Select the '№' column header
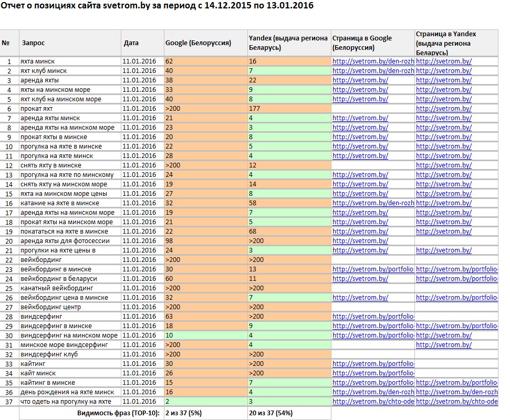Screen dimensions: 510x420 click(9, 43)
